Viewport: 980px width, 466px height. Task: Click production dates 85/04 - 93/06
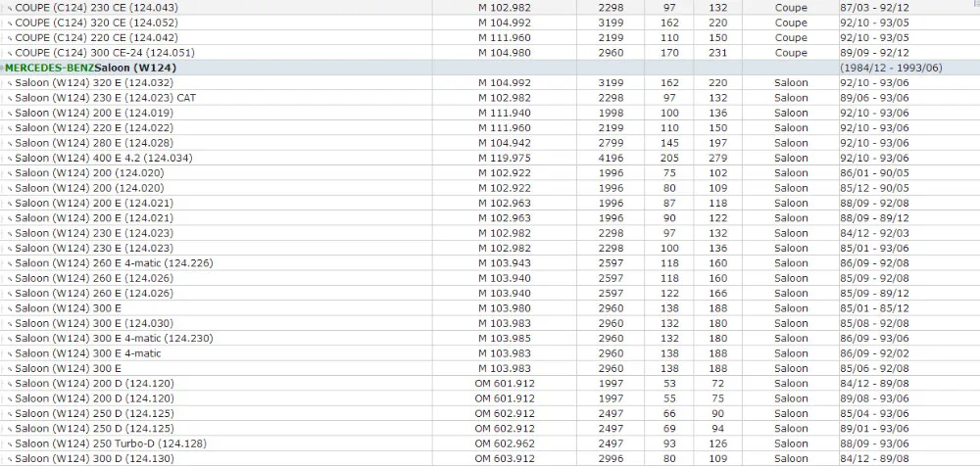pos(874,413)
